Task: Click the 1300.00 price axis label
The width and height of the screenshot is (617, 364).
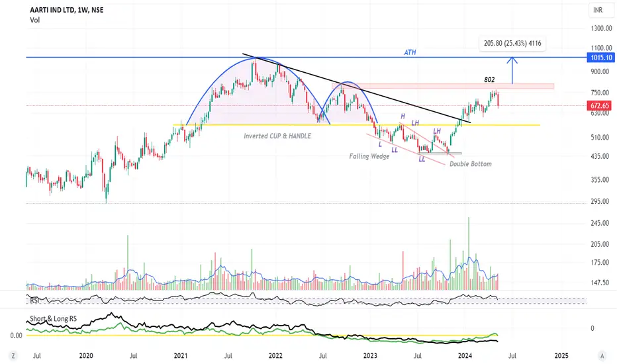Action: tap(601, 28)
